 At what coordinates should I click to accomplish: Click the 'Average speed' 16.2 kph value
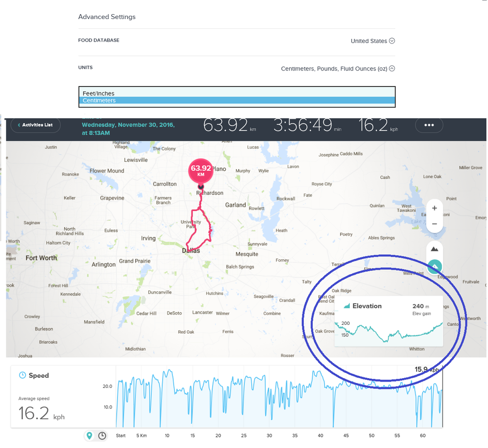42,413
